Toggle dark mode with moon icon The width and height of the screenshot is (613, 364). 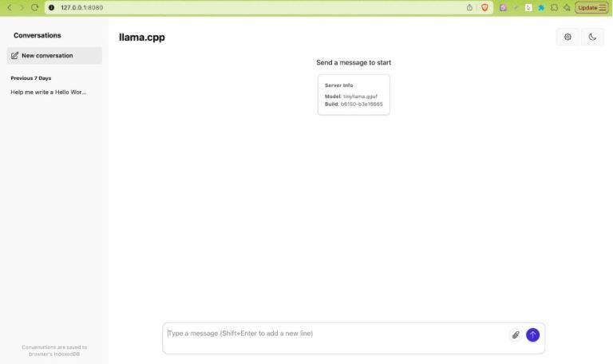pyautogui.click(x=592, y=38)
